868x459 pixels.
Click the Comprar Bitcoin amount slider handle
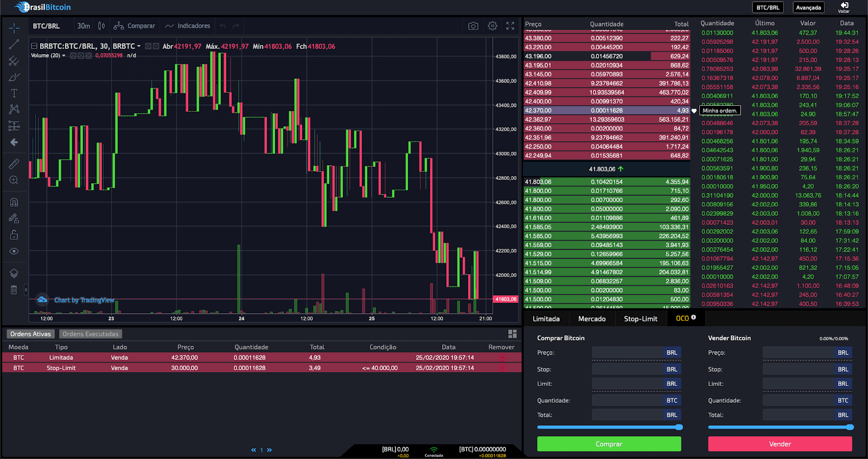pos(679,427)
